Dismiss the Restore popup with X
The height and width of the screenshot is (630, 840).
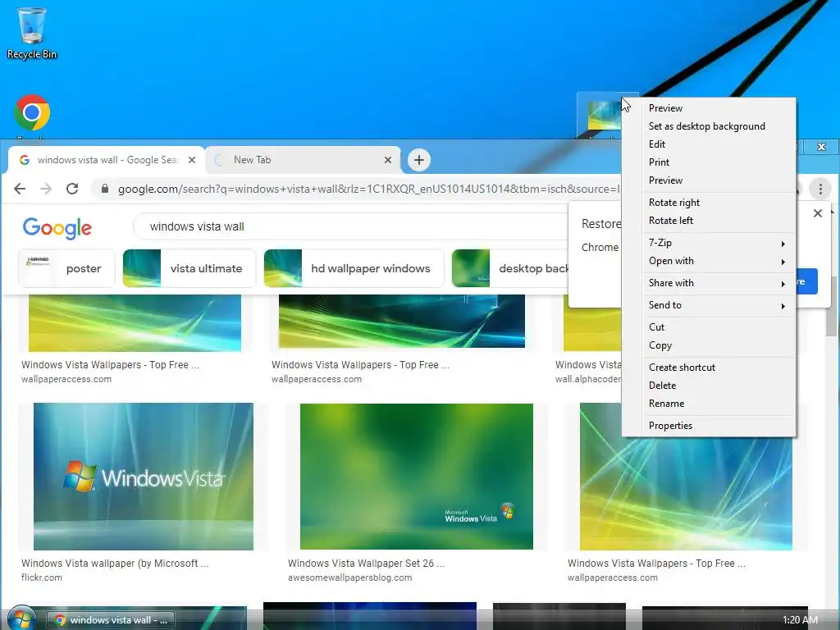(818, 213)
